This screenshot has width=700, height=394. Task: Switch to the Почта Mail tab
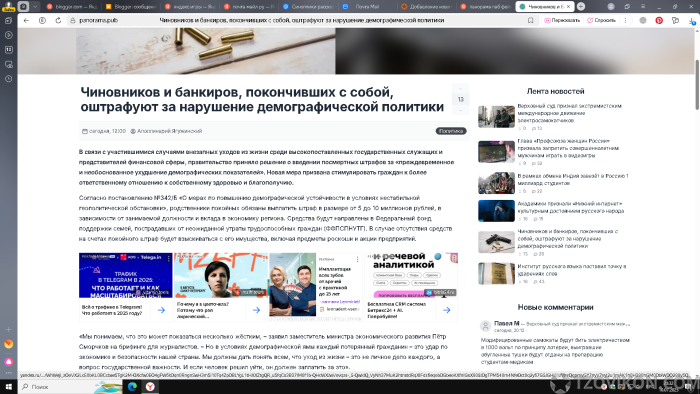pyautogui.click(x=367, y=6)
